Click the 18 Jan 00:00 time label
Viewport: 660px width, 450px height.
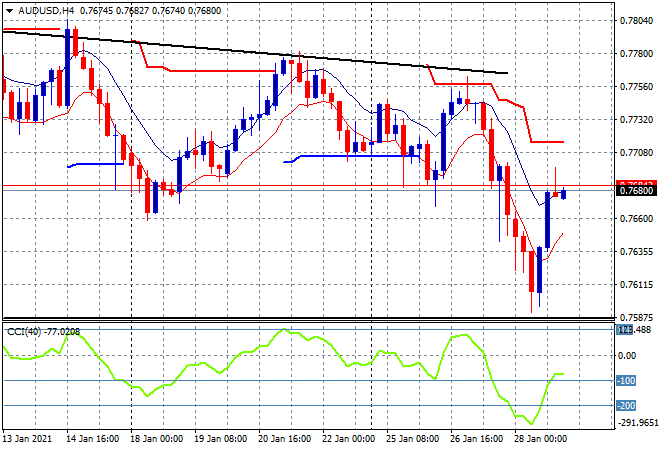(x=156, y=439)
